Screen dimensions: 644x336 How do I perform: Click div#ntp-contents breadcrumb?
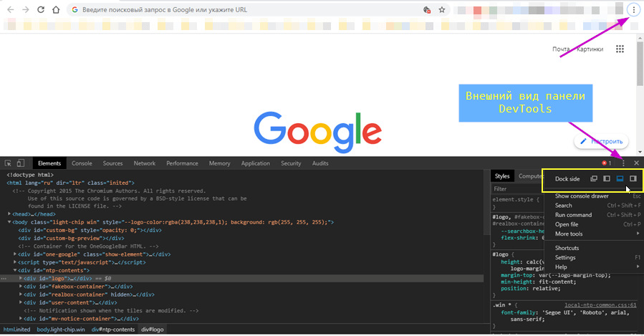113,330
